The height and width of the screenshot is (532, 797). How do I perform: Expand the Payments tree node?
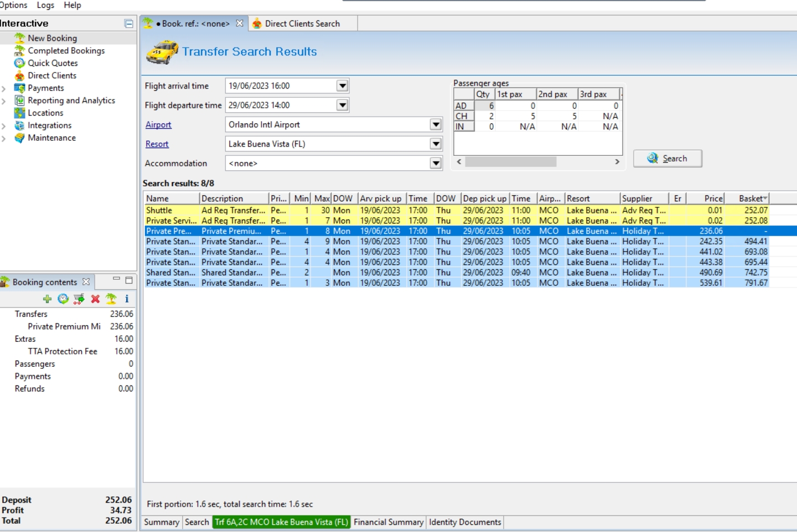coord(4,88)
